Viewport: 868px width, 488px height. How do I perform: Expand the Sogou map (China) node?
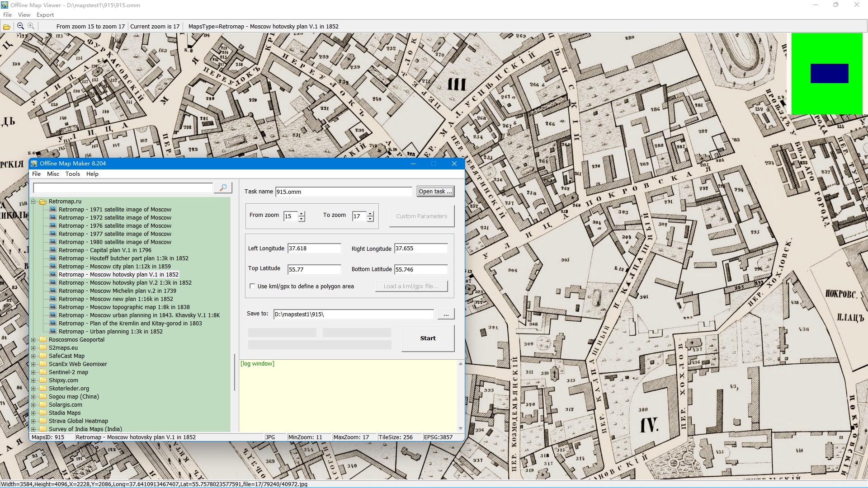[33, 397]
